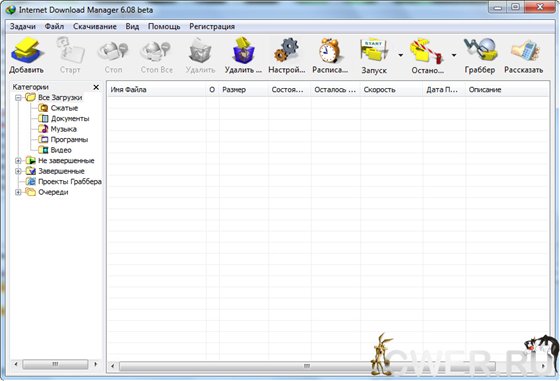Click the download list horizontal scrollbar thumb
The width and height of the screenshot is (560, 381).
pyautogui.click(x=307, y=366)
